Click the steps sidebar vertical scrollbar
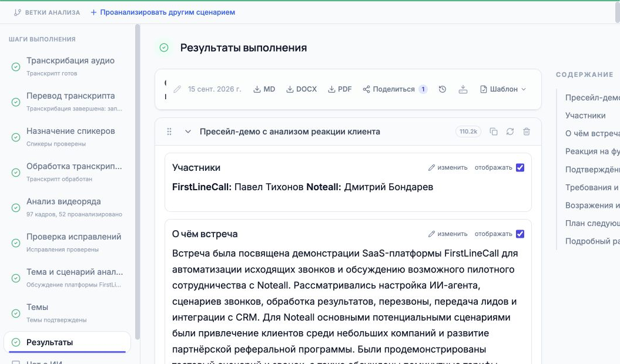The height and width of the screenshot is (364, 620). (x=137, y=182)
